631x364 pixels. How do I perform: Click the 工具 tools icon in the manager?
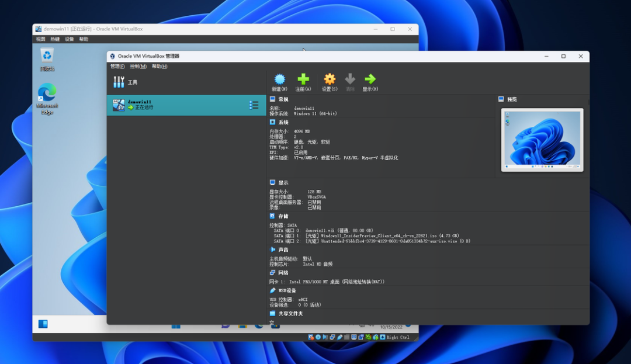(x=119, y=82)
